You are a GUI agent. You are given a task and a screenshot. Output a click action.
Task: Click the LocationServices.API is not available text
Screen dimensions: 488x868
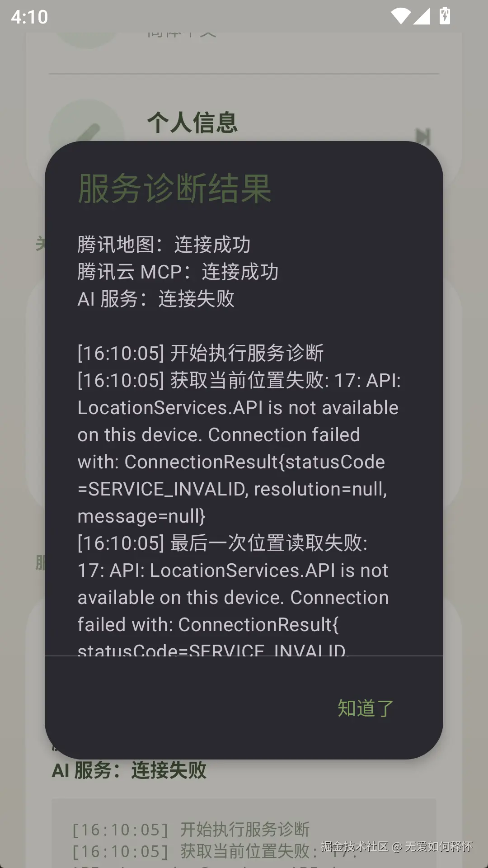[238, 408]
